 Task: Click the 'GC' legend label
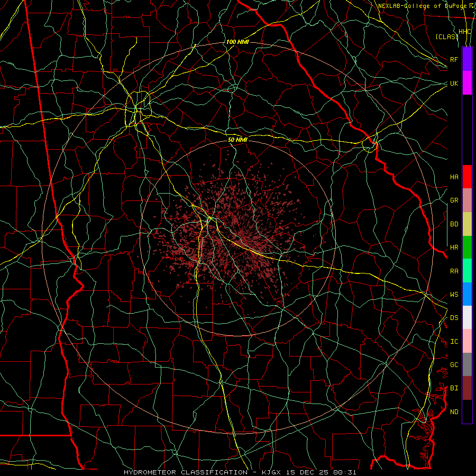click(454, 365)
